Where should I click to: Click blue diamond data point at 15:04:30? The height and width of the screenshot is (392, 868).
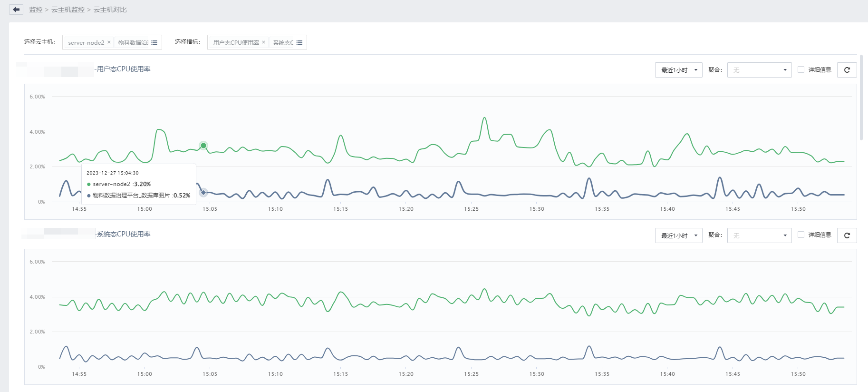(203, 192)
